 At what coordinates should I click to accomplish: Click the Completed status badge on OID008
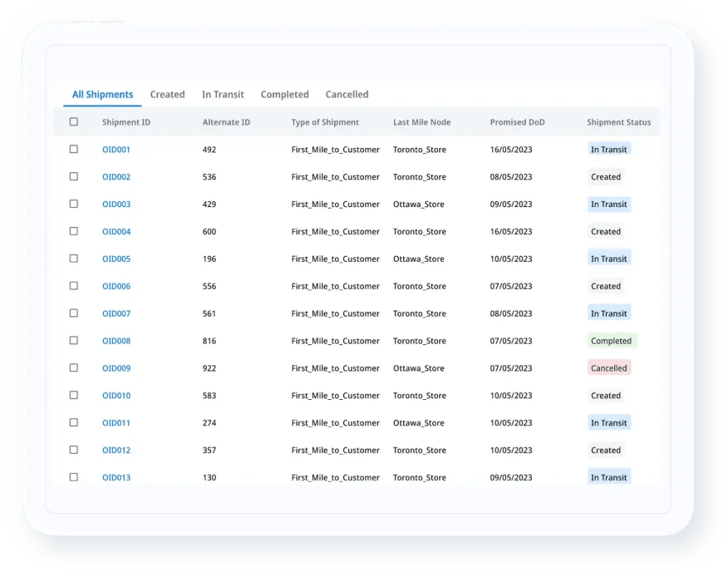pyautogui.click(x=611, y=341)
